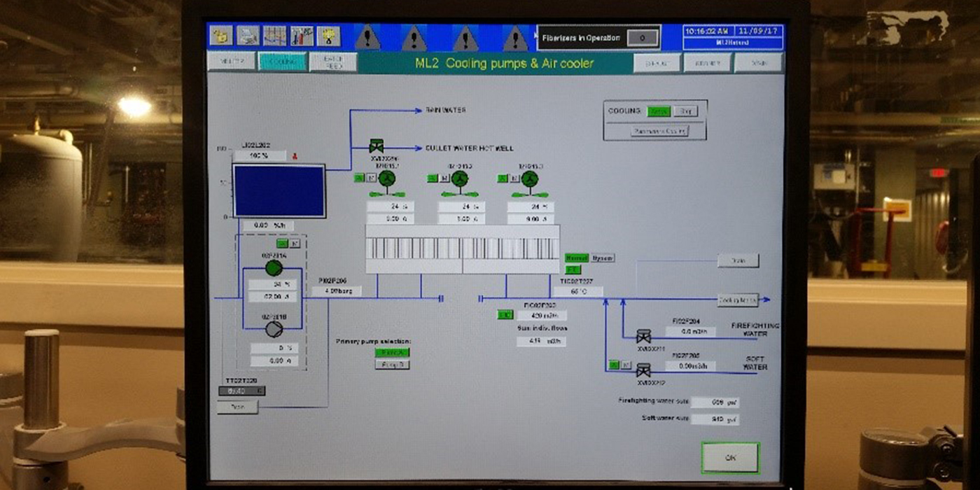Select the highlighted COOLING tab
The height and width of the screenshot is (490, 980).
282,62
